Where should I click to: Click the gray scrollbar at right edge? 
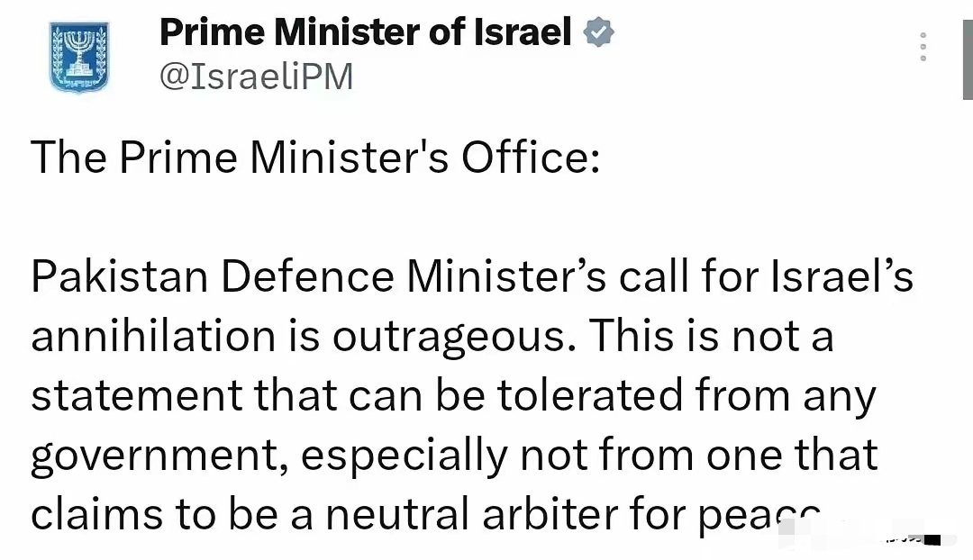pyautogui.click(x=968, y=59)
